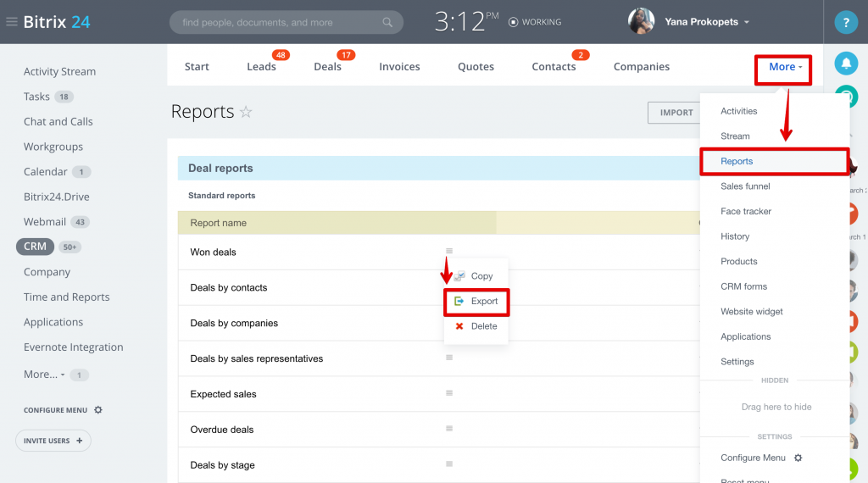868x483 pixels.
Task: Switch to the Deals tab
Action: 327,67
